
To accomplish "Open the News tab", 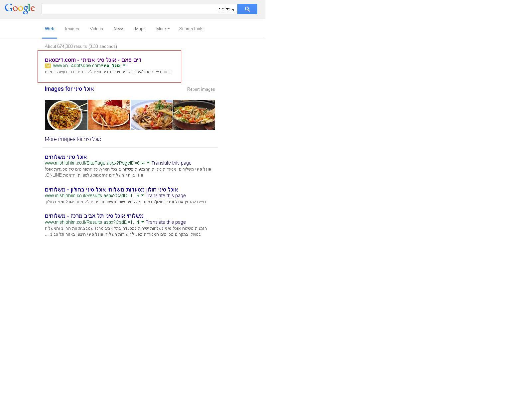I will point(119,29).
